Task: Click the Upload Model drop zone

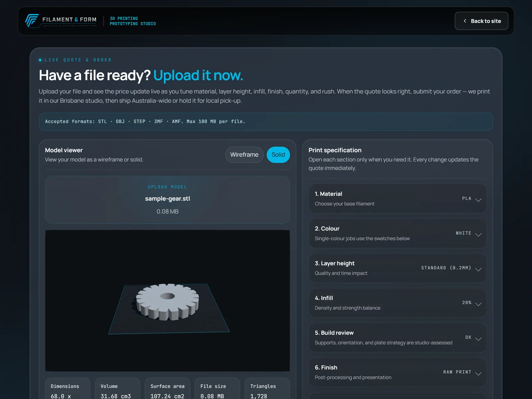Action: pyautogui.click(x=168, y=200)
